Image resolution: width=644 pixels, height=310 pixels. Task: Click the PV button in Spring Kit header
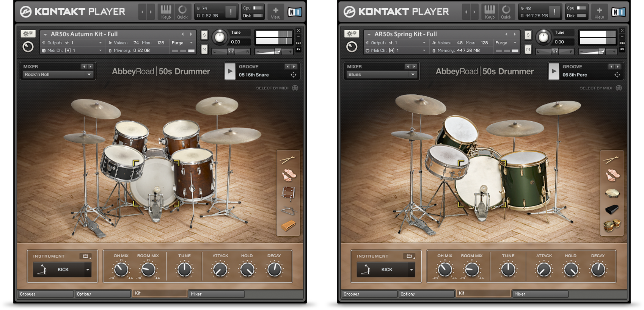pos(622,49)
